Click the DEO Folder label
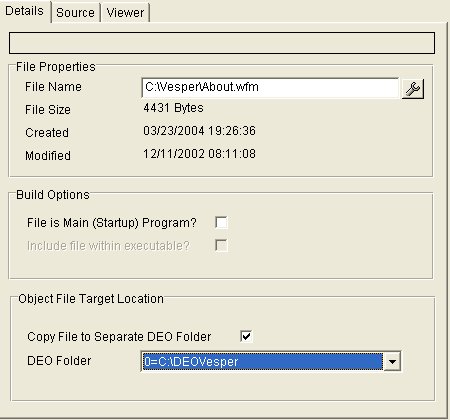Viewport: 450px width, 420px height. pos(59,361)
